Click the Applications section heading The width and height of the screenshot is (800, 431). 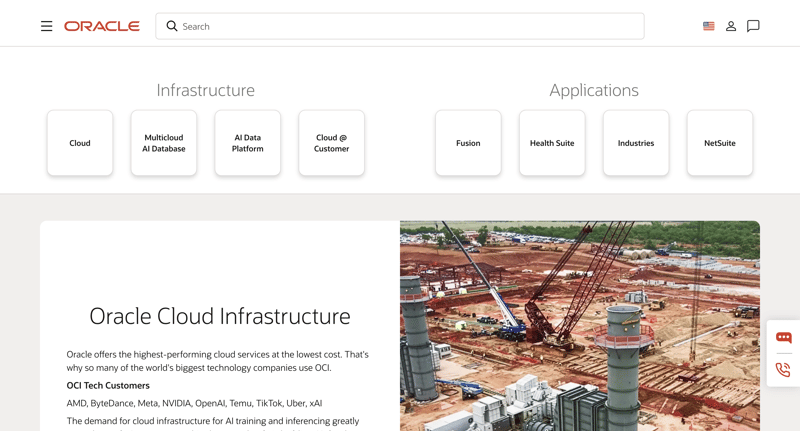pos(594,90)
